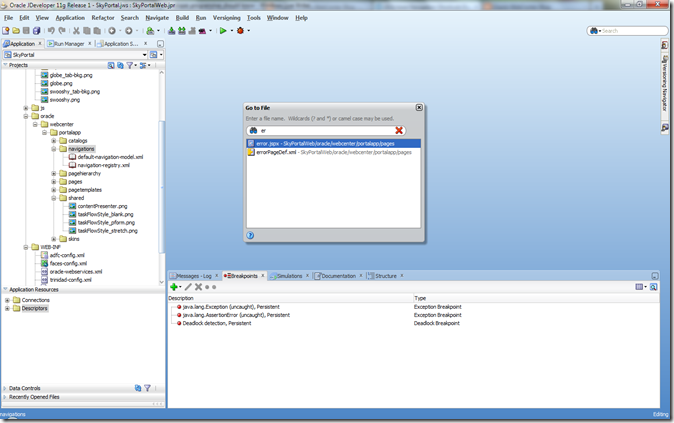Switch to the Run Manager tab
Image resolution: width=674 pixels, height=423 pixels.
[x=69, y=44]
